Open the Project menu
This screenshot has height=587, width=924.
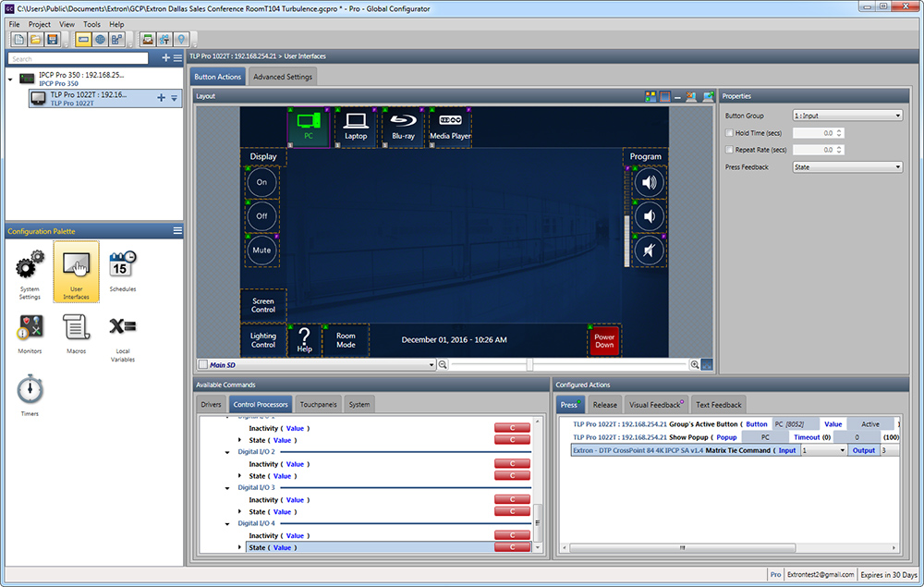click(40, 24)
